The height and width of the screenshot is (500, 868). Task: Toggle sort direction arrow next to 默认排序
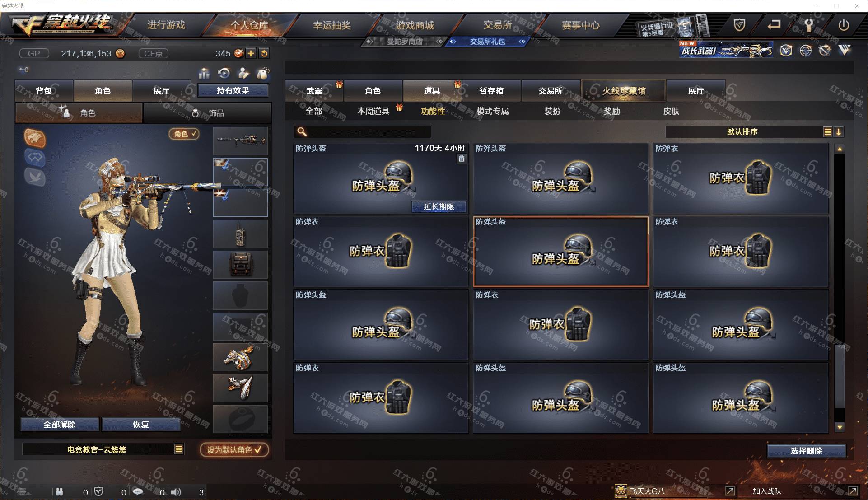coord(839,132)
